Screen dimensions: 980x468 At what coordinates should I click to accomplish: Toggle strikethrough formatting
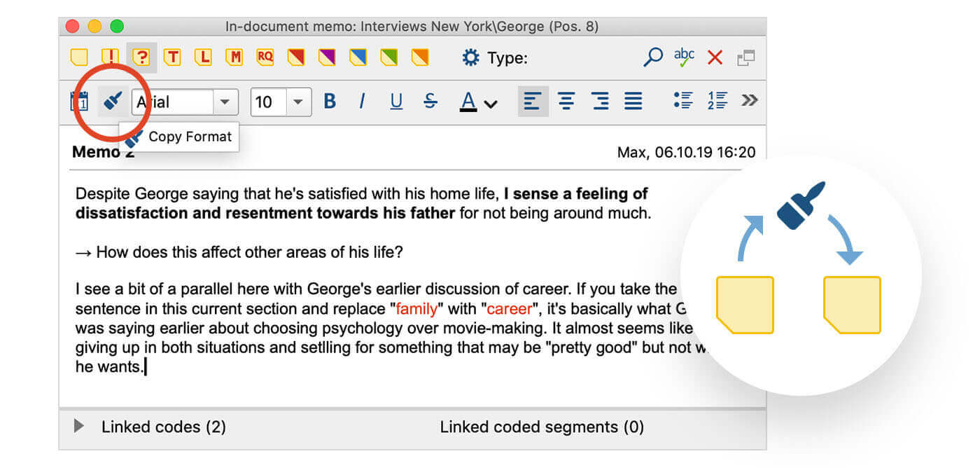tap(430, 102)
